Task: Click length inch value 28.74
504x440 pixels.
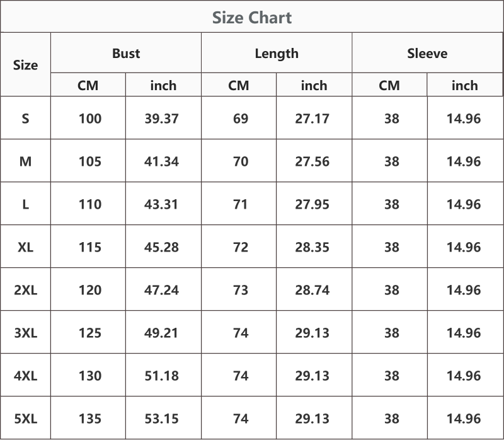Action: 312,290
